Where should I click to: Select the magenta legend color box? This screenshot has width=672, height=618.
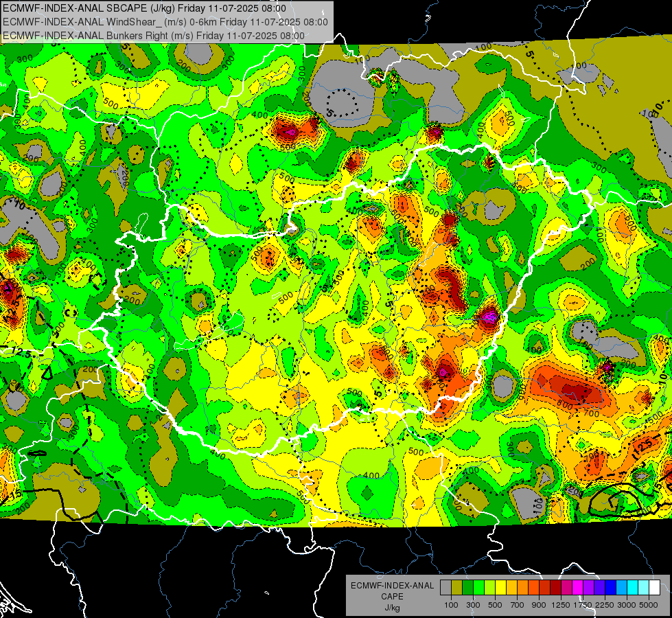click(578, 588)
